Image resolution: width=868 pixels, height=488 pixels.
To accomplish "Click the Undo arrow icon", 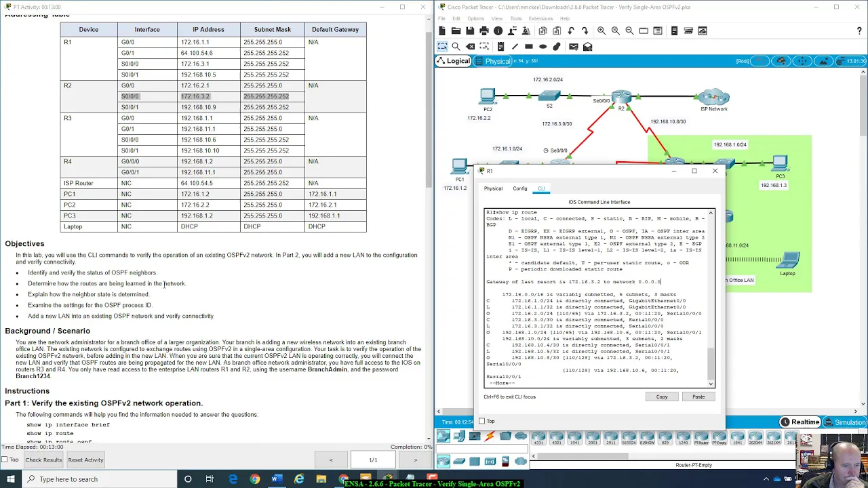I will click(571, 31).
